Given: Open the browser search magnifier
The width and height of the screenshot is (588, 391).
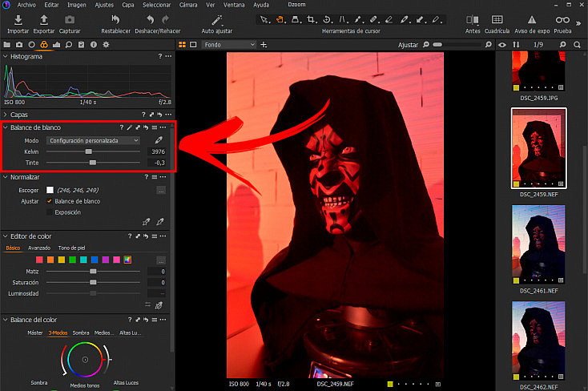Looking at the screenshot, I should point(577,45).
